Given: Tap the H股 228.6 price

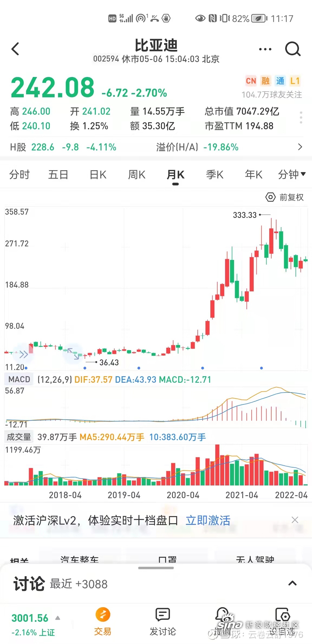Looking at the screenshot, I should [x=43, y=147].
